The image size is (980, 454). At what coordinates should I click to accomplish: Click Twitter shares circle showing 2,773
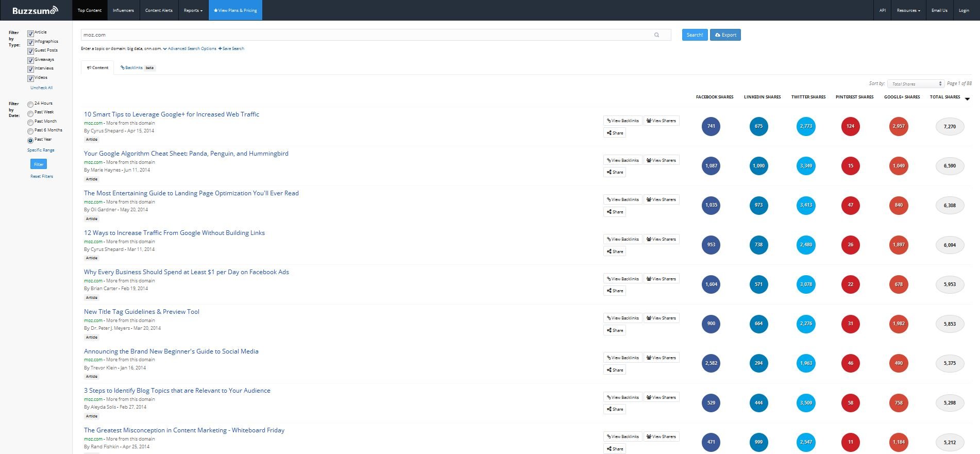pos(806,126)
